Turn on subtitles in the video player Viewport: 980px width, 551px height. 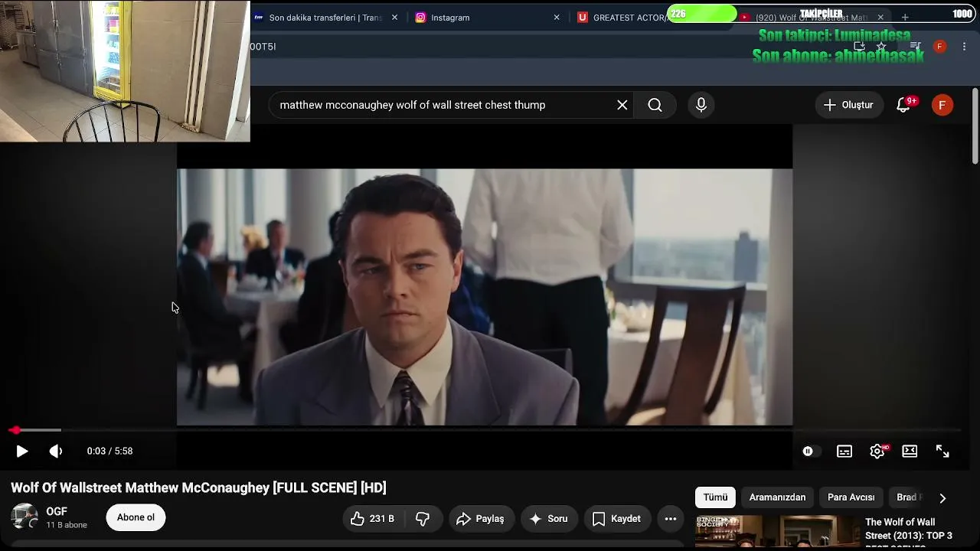click(844, 452)
